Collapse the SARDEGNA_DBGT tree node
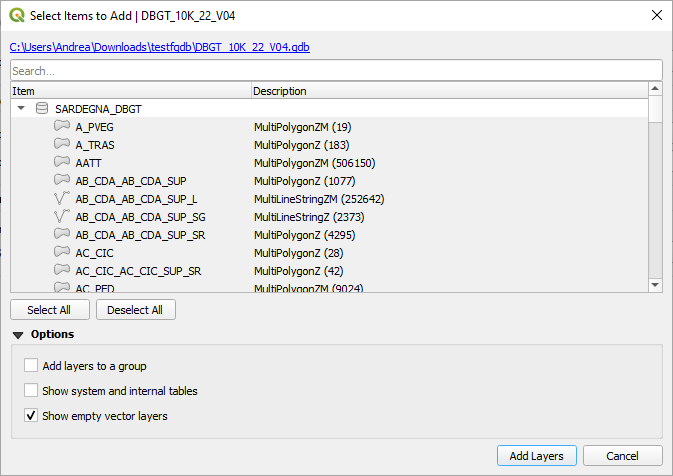The height and width of the screenshot is (476, 673). (21, 108)
